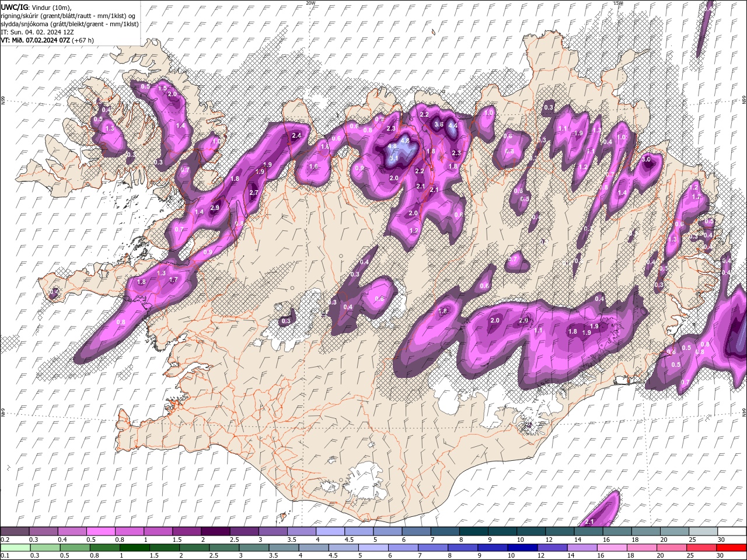Click rain legend swatch between 20 and 25
Screen dimensions: 747x560
click(671, 547)
